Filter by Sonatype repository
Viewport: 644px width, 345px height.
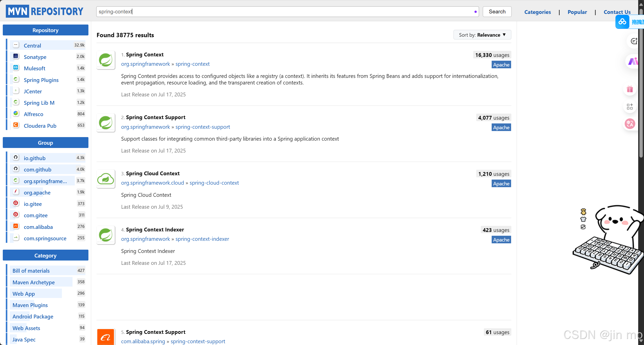[48, 57]
